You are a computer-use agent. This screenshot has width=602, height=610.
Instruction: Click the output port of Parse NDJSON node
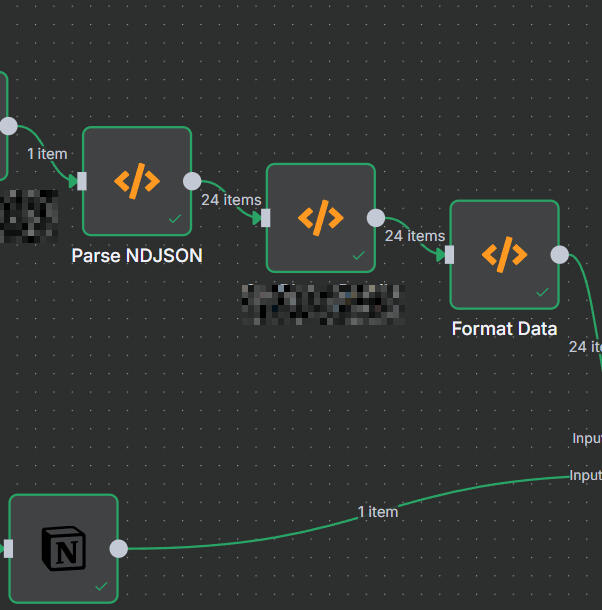[192, 181]
